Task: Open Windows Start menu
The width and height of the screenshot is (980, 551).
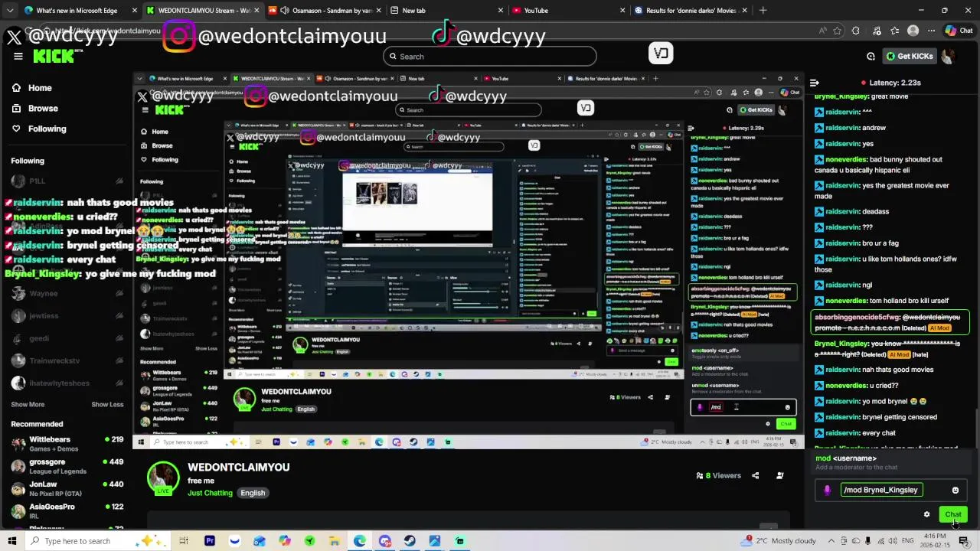Action: (11, 541)
